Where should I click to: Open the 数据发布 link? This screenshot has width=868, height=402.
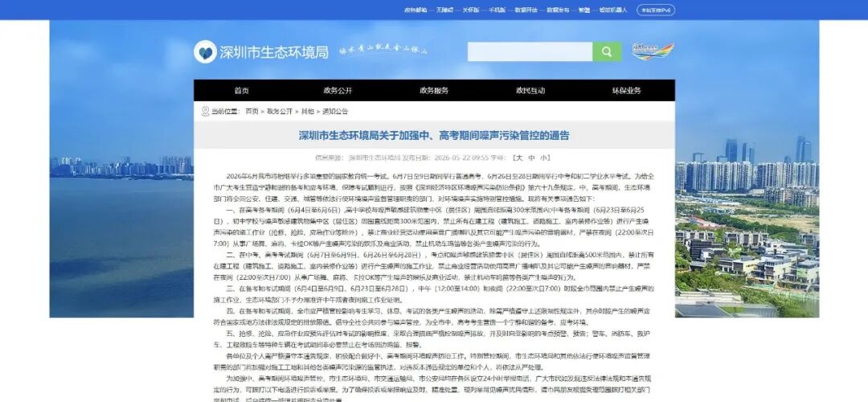tap(558, 10)
